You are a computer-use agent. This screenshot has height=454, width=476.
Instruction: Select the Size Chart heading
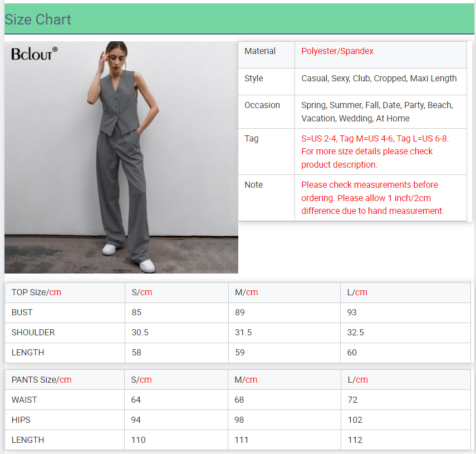point(38,19)
